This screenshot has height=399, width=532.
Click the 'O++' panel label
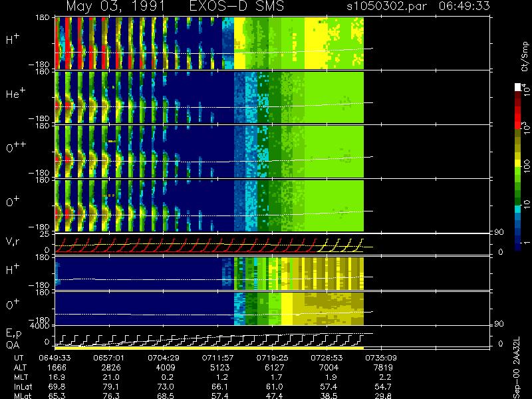click(15, 147)
